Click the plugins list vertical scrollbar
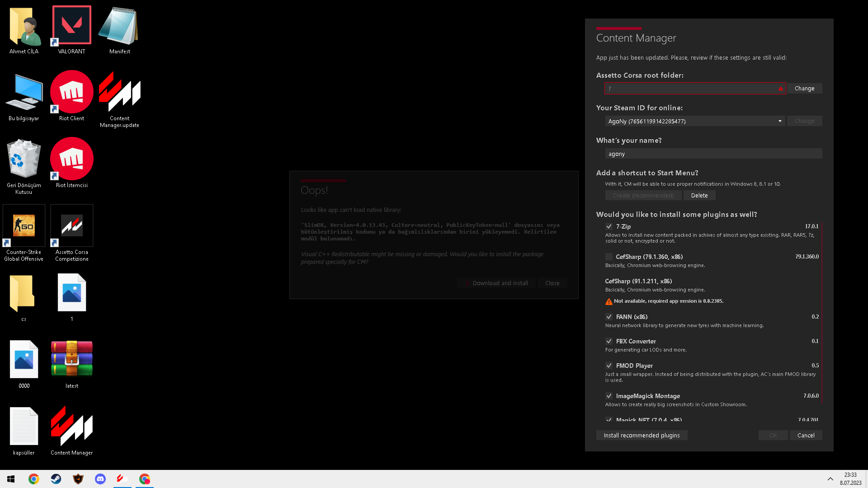Viewport: 868px width, 488px height. (821, 312)
